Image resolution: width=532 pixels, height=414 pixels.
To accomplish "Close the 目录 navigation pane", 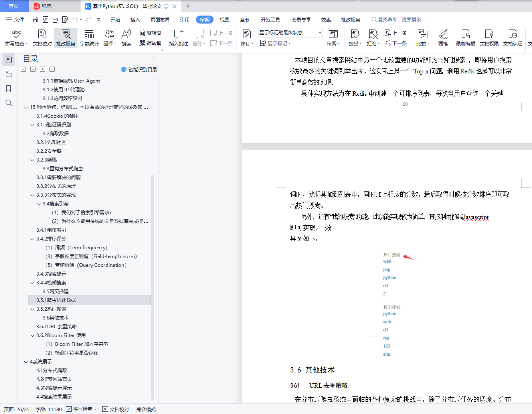I will click(x=153, y=59).
